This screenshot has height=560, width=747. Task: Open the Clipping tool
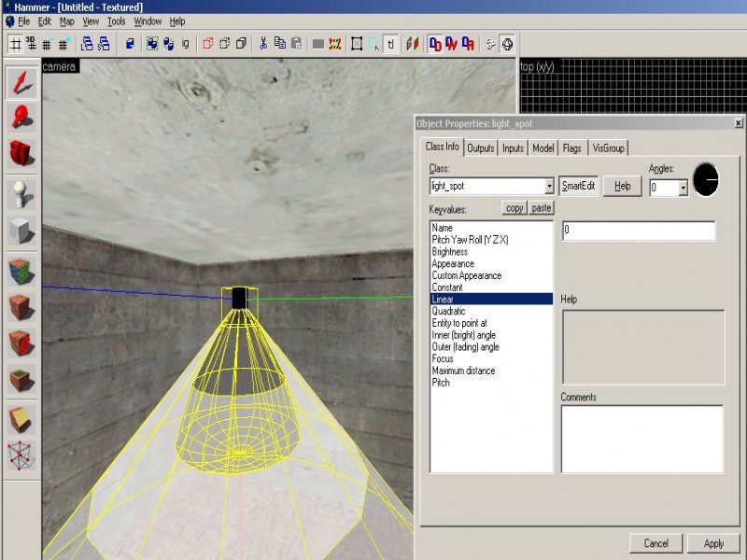[x=22, y=420]
